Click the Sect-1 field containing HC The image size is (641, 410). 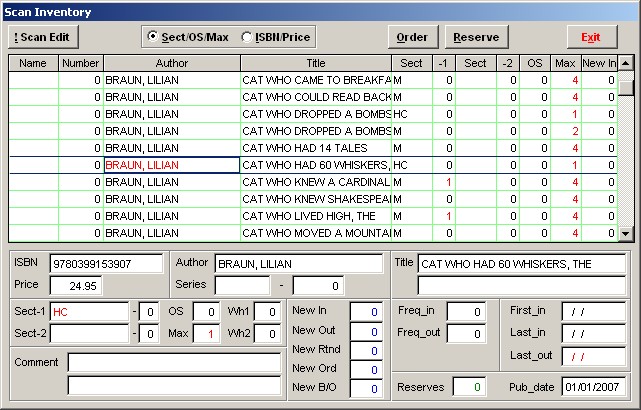90,312
